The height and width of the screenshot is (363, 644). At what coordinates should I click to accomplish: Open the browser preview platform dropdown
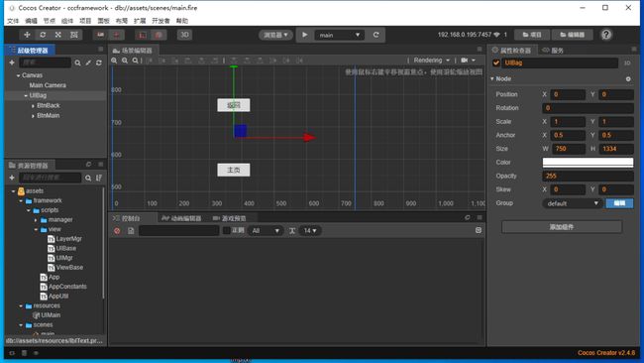(275, 35)
